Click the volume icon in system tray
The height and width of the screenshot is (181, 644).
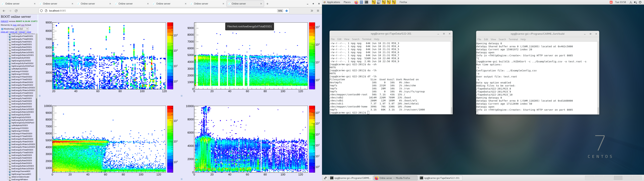[635, 2]
